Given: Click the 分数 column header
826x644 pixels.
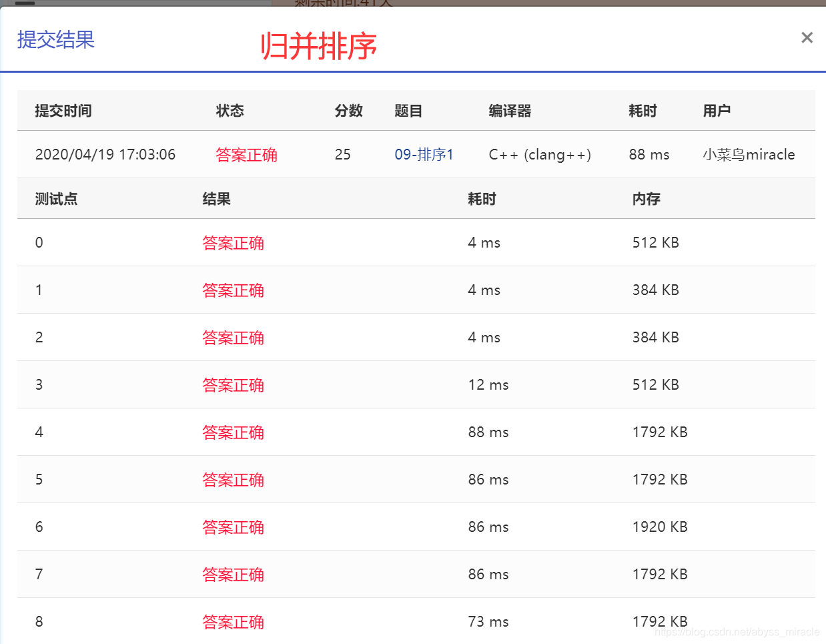Looking at the screenshot, I should (x=348, y=111).
